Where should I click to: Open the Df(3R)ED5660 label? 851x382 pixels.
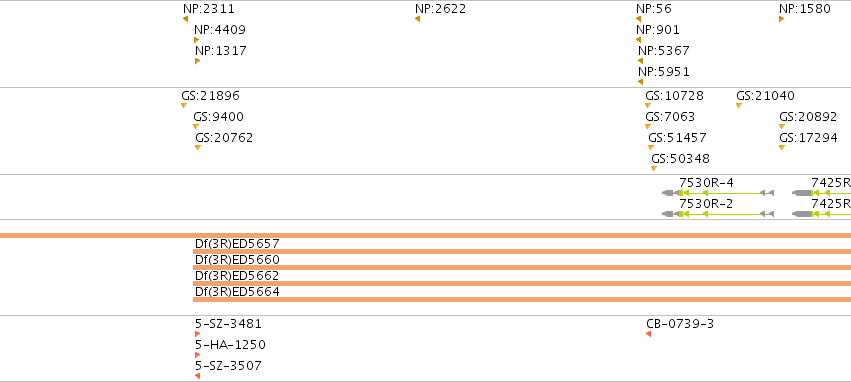coord(237,260)
